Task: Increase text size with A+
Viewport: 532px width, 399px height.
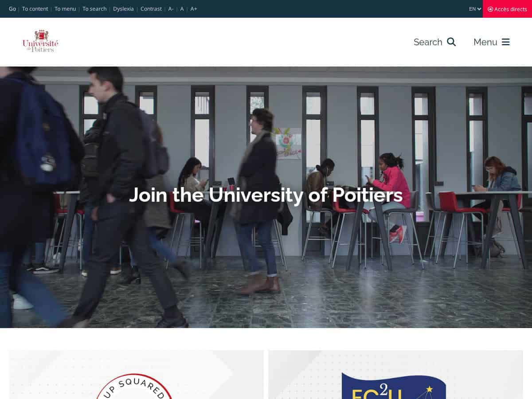Action: click(x=194, y=9)
